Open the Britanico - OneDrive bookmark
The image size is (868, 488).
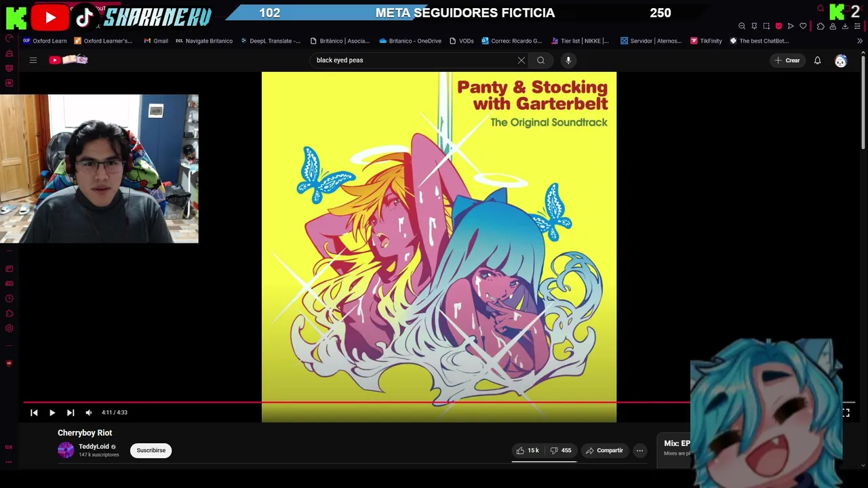(x=410, y=41)
